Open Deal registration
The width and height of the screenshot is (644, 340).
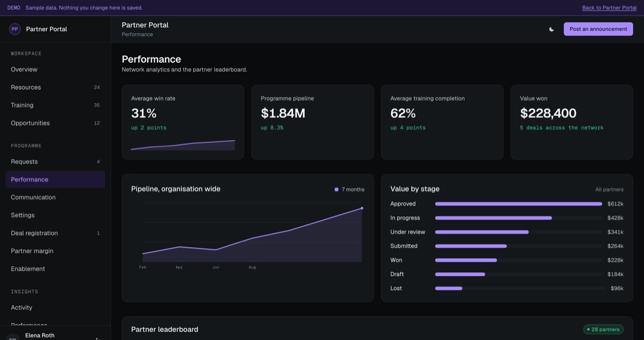pos(55,233)
